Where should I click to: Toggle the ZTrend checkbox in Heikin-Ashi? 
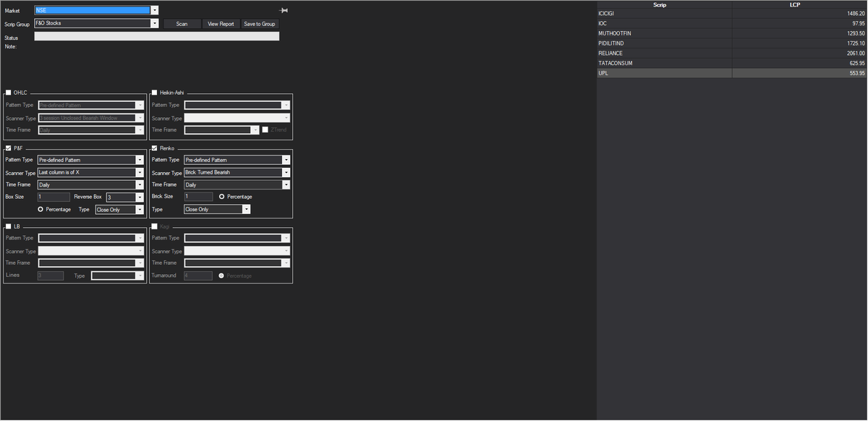pyautogui.click(x=265, y=129)
